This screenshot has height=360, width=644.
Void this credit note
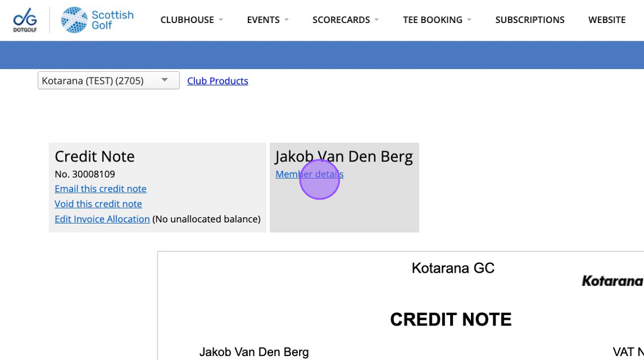[98, 204]
